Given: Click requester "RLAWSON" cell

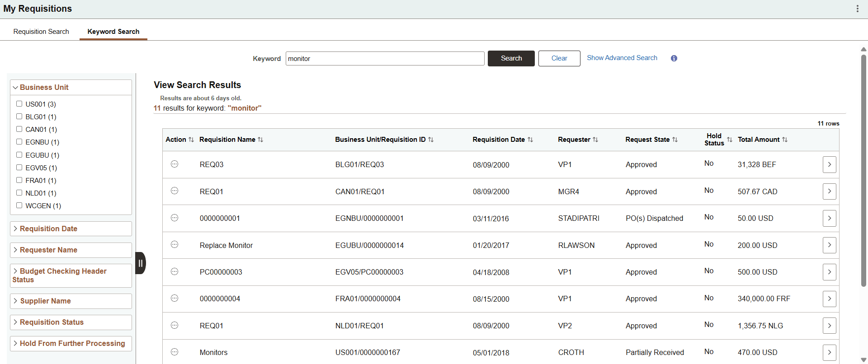Looking at the screenshot, I should 576,245.
